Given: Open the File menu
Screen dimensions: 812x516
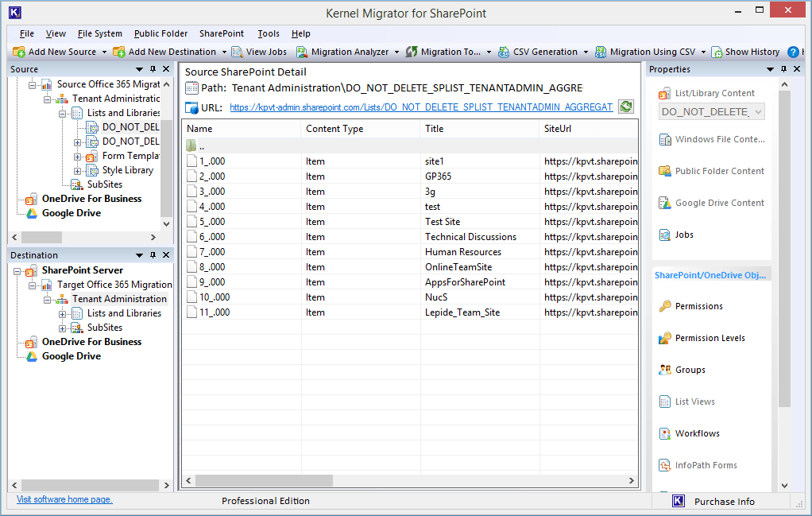Looking at the screenshot, I should [27, 33].
